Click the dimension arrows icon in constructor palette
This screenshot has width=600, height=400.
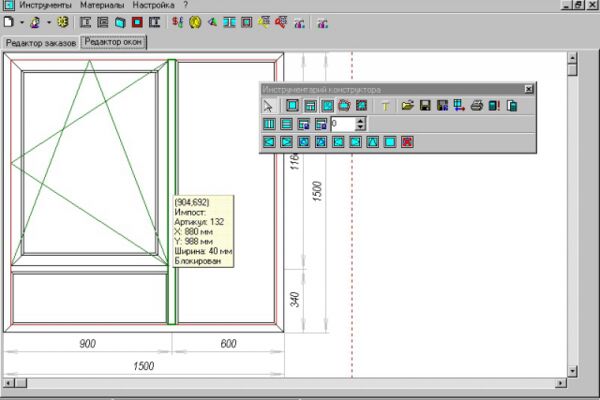tap(459, 105)
